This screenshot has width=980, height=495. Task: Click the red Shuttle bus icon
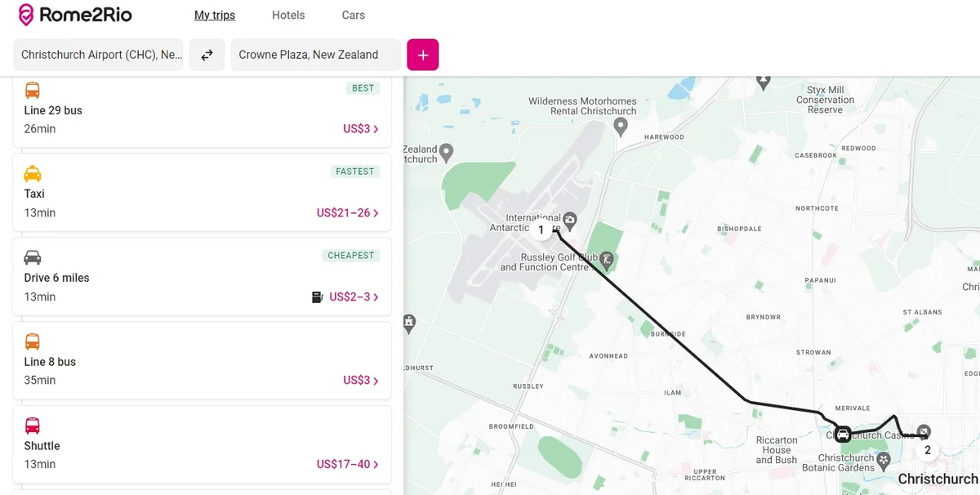[x=33, y=426]
